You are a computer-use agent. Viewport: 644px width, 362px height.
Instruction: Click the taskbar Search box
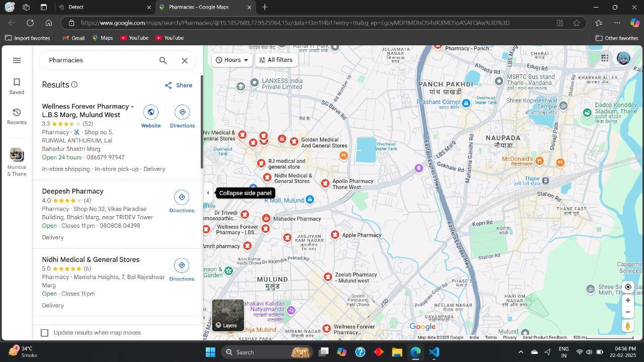(267, 352)
